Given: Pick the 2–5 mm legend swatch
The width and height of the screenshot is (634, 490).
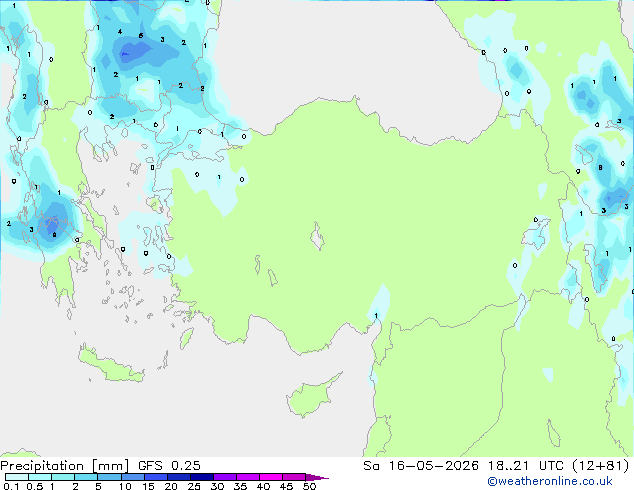Looking at the screenshot, I should tap(86, 477).
